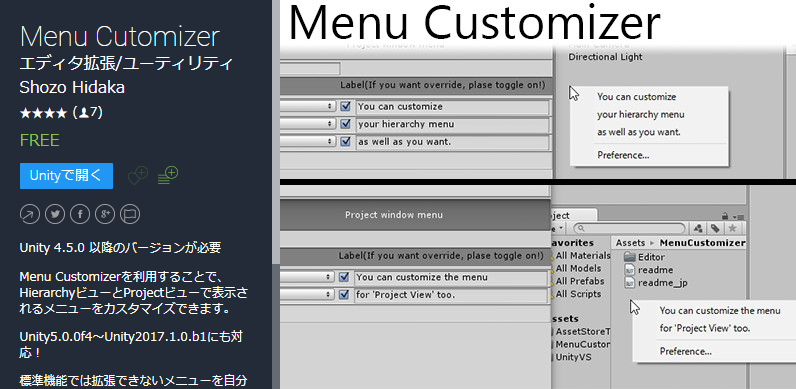The width and height of the screenshot is (796, 389).
Task: Click the four-star rating
Action: [43, 113]
